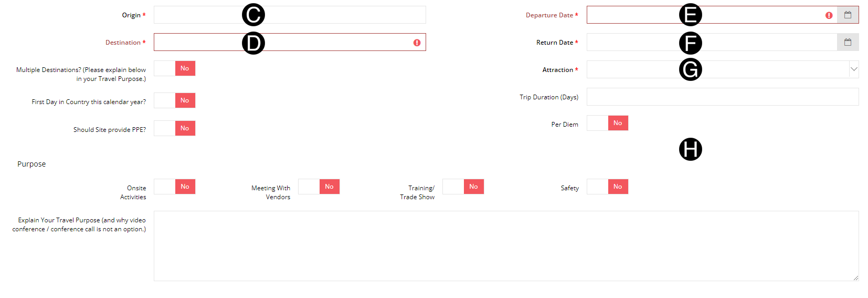Expand the Attraction dropdown
This screenshot has height=298, width=868.
click(853, 69)
